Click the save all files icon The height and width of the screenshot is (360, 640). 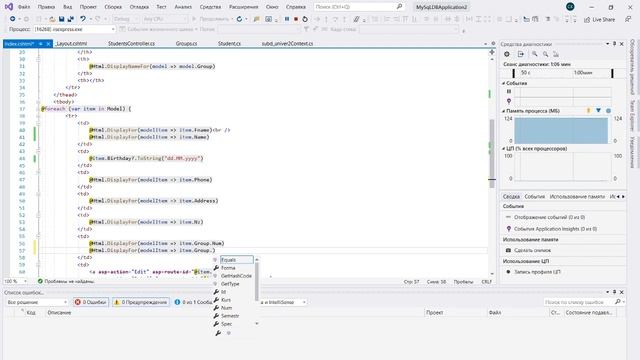(71, 19)
